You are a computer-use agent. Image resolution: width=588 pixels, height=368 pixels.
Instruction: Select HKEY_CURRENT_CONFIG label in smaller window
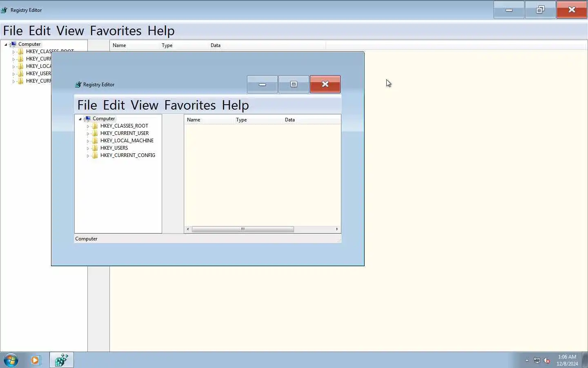[x=128, y=155]
